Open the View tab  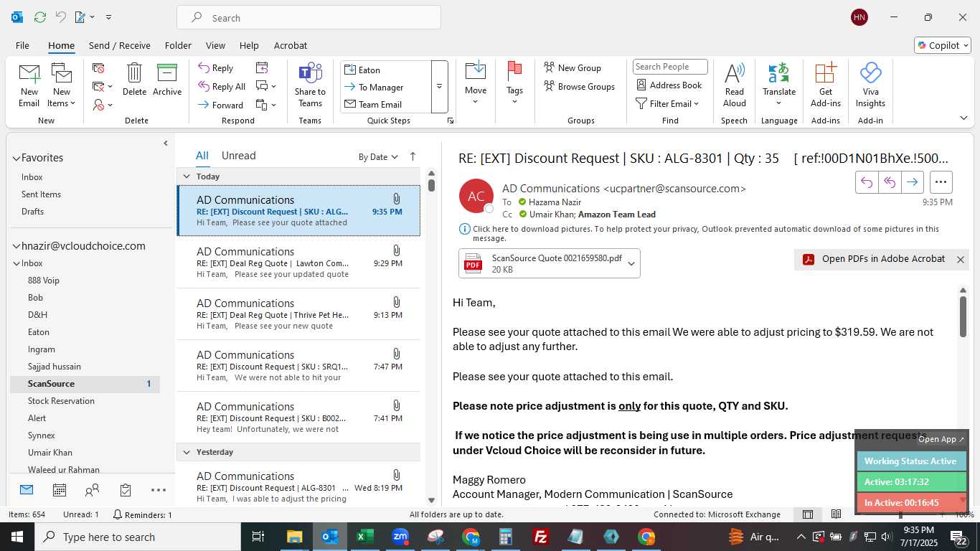pos(215,45)
